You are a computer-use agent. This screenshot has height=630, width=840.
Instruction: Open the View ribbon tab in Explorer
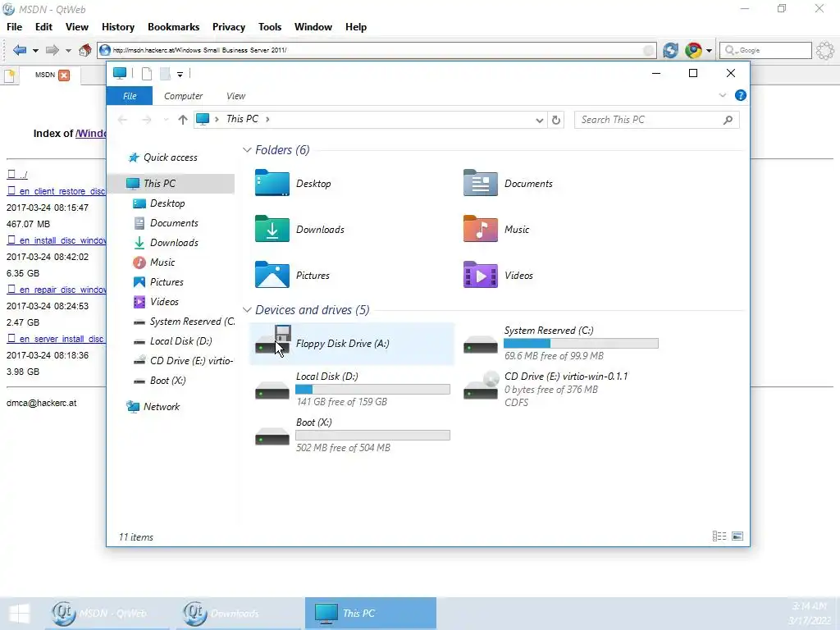pos(235,96)
